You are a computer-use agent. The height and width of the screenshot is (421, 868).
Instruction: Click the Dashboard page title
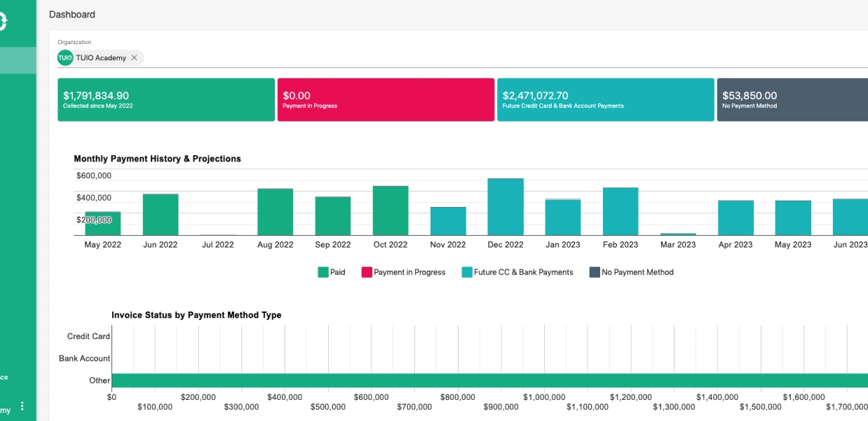(x=72, y=14)
